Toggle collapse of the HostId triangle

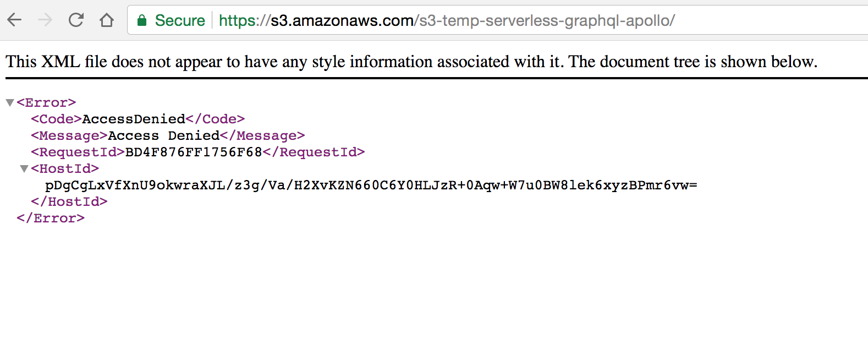coord(24,168)
